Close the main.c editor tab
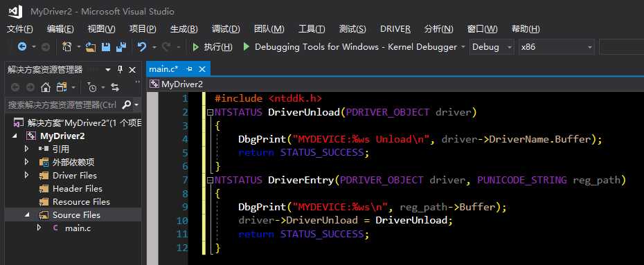This screenshot has height=265, width=644. [x=202, y=69]
